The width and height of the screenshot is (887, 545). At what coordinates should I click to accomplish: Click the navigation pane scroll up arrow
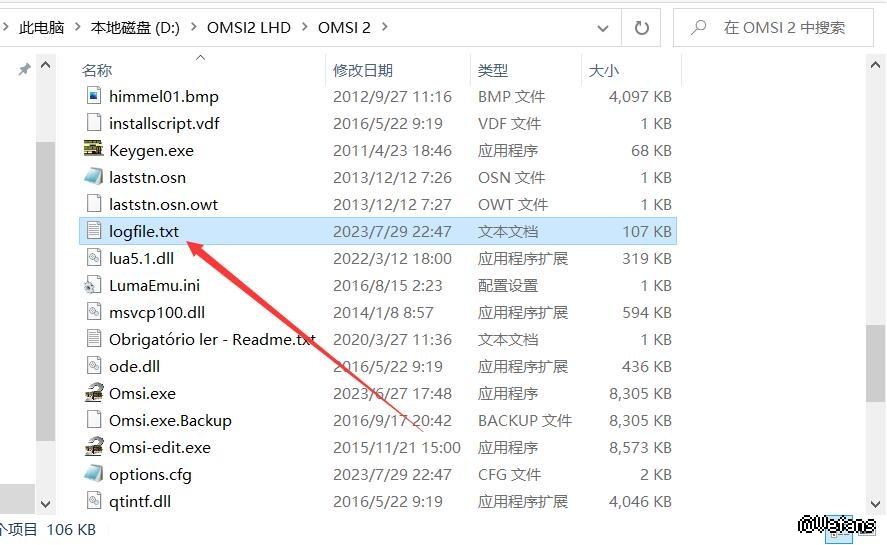click(46, 65)
